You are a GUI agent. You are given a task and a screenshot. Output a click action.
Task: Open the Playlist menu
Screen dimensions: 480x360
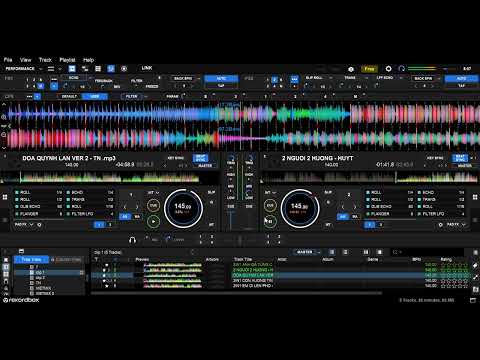[67, 60]
